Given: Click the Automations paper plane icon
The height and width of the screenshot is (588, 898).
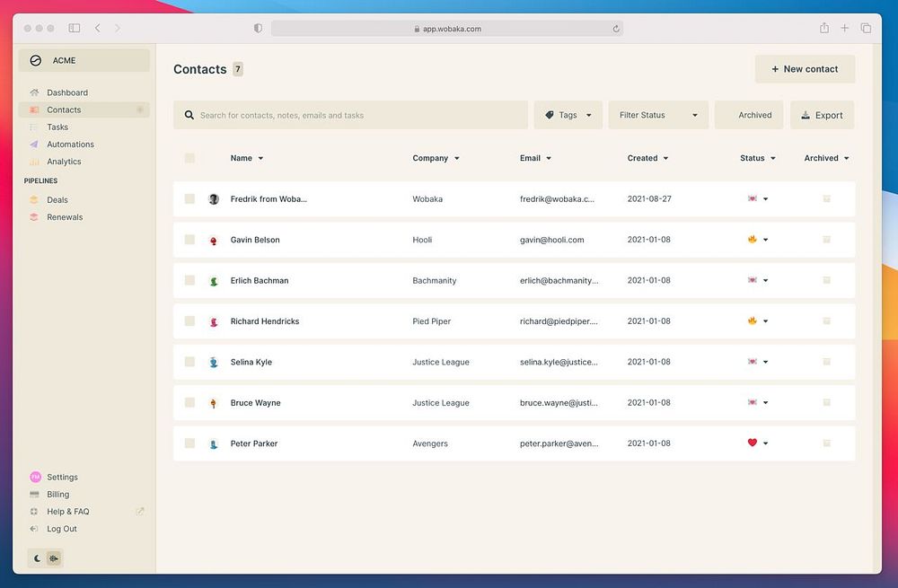Looking at the screenshot, I should click(x=34, y=145).
